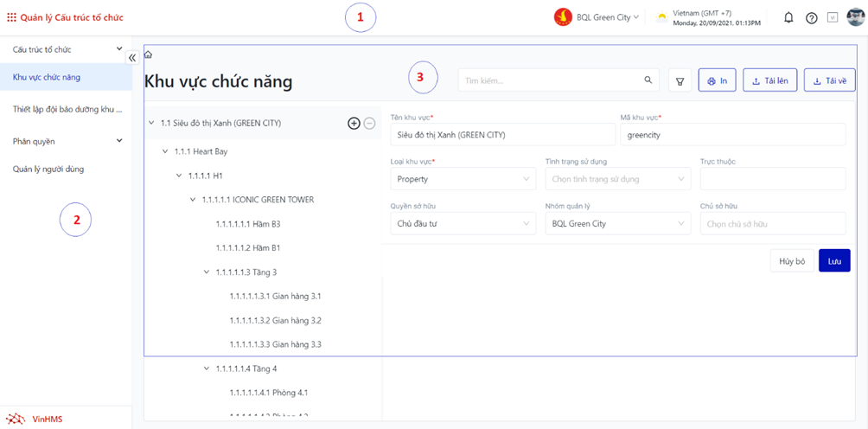Open the Nhóm quản lý dropdown
868x429 pixels.
point(617,224)
